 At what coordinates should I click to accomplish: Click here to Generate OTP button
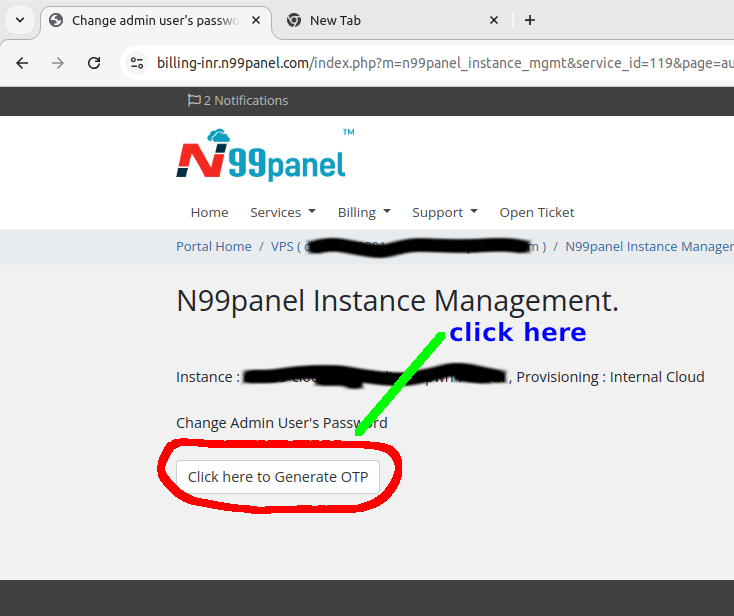click(x=278, y=477)
